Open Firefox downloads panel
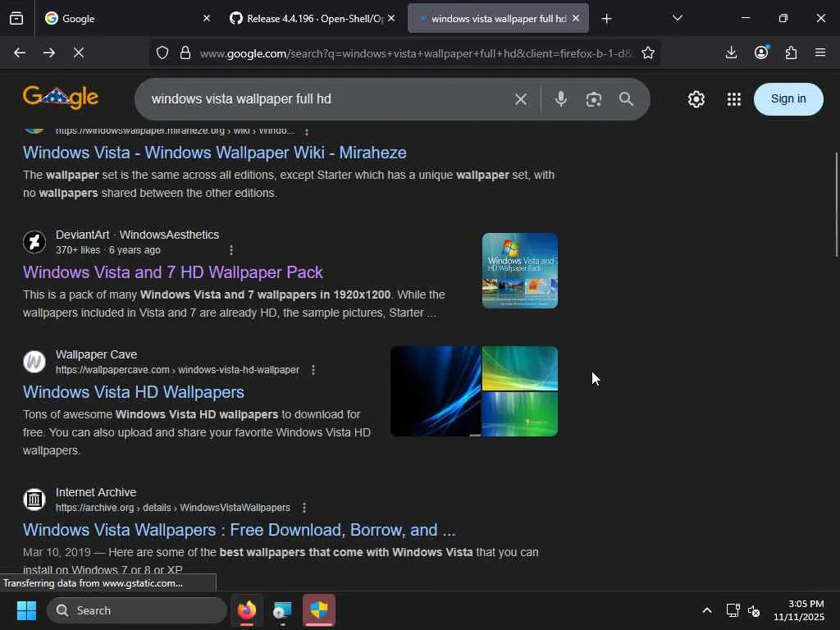This screenshot has height=630, width=840. [731, 52]
